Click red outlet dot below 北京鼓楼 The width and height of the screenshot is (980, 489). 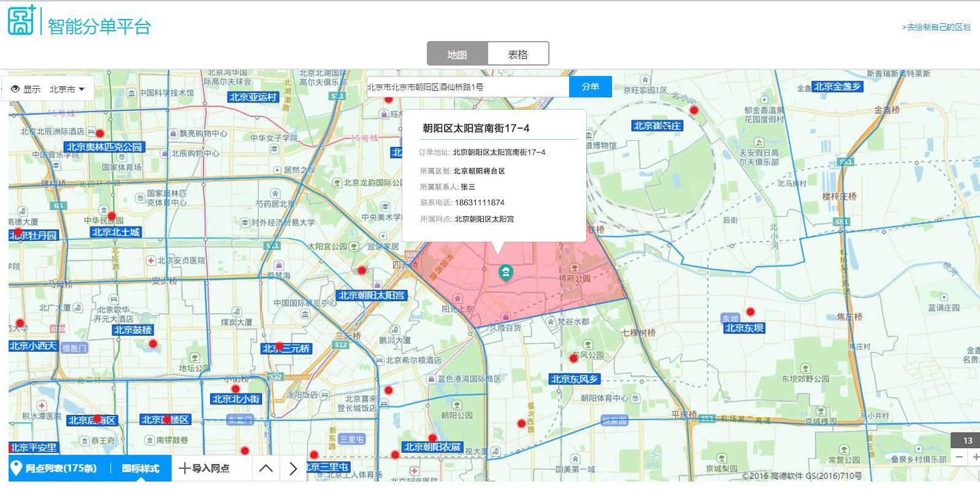click(x=153, y=344)
